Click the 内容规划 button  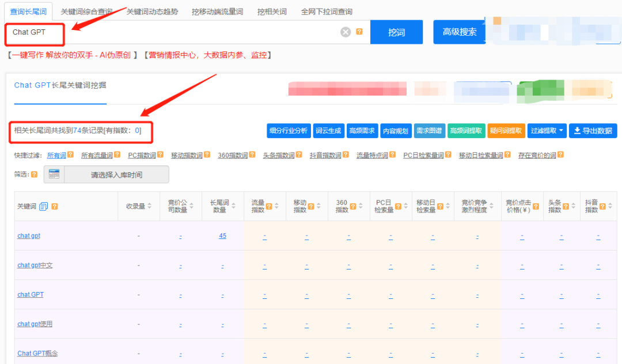[396, 131]
